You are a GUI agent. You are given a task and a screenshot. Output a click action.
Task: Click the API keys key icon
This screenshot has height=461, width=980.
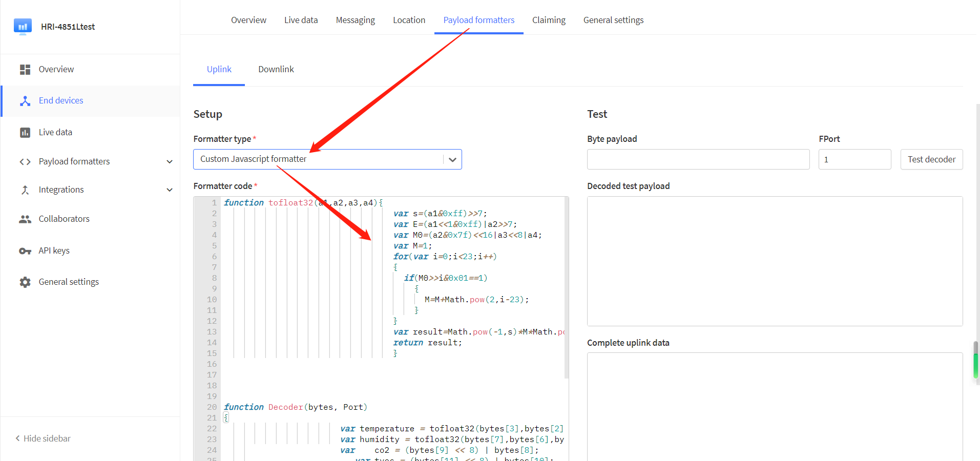pyautogui.click(x=25, y=251)
